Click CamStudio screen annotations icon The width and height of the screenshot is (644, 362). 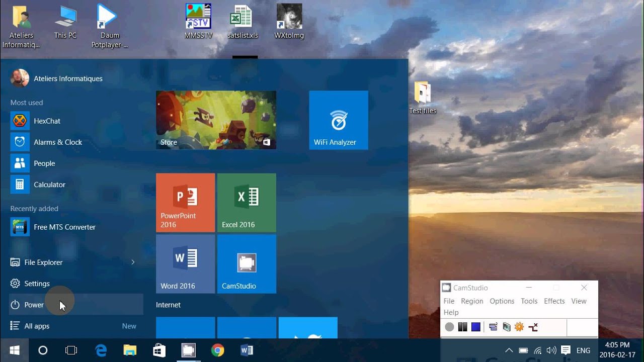506,327
